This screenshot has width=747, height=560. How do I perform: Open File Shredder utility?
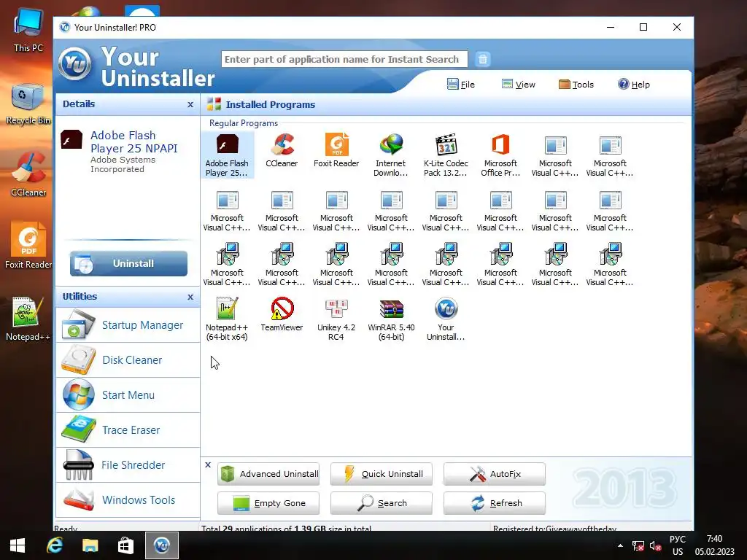128,464
